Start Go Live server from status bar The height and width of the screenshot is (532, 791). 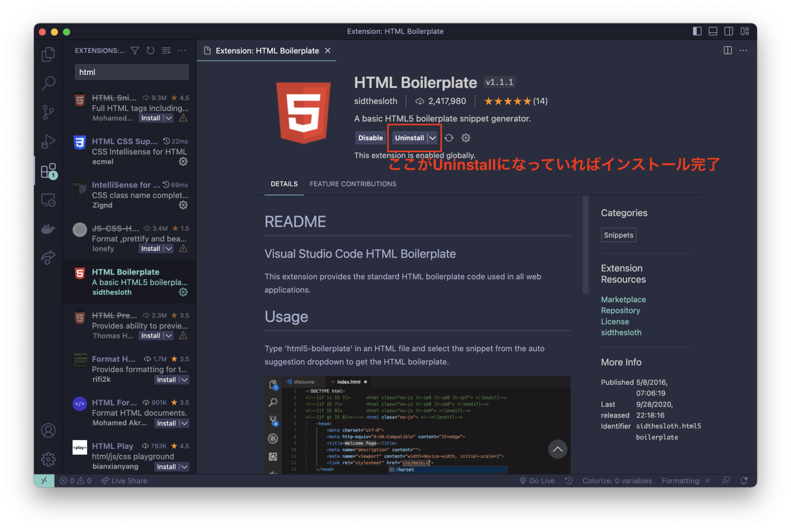(537, 481)
